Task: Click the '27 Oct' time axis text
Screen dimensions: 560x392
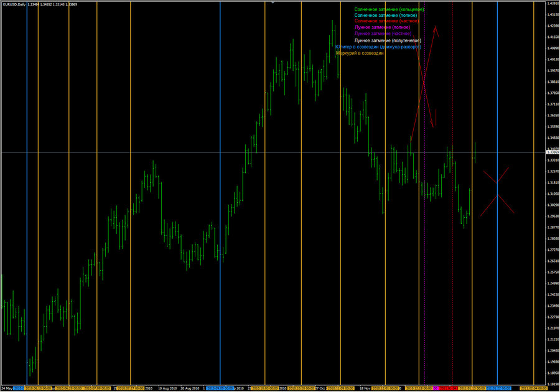Action: pyautogui.click(x=320, y=388)
